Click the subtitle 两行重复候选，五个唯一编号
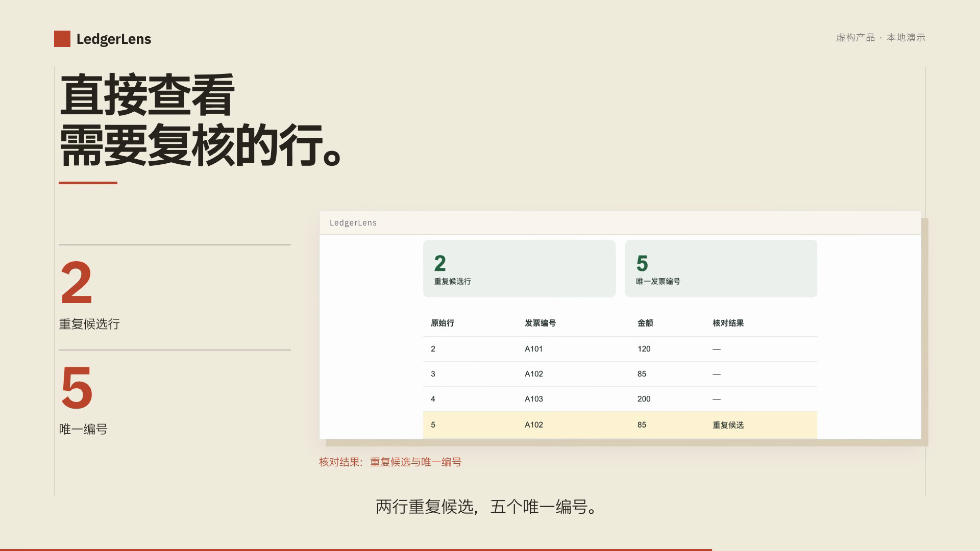This screenshot has height=551, width=980. click(487, 507)
